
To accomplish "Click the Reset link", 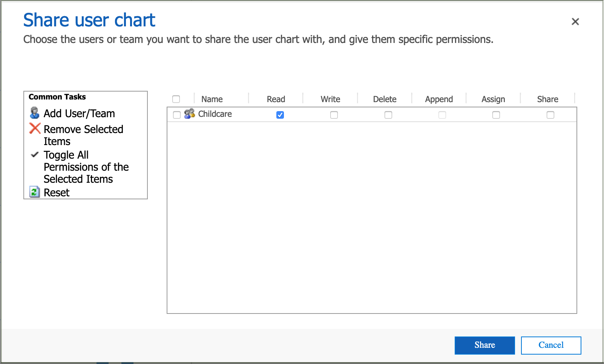I will point(57,193).
